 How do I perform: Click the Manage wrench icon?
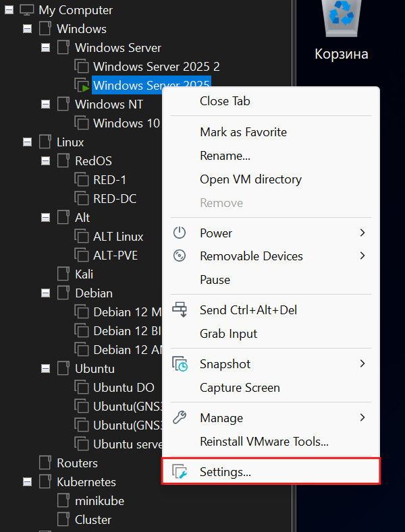click(x=180, y=418)
